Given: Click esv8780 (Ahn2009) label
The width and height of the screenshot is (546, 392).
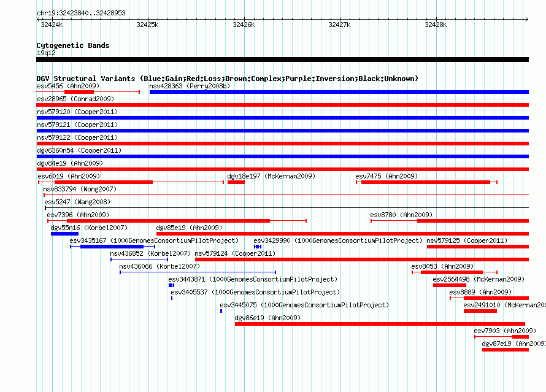Looking at the screenshot, I should pyautogui.click(x=401, y=215).
